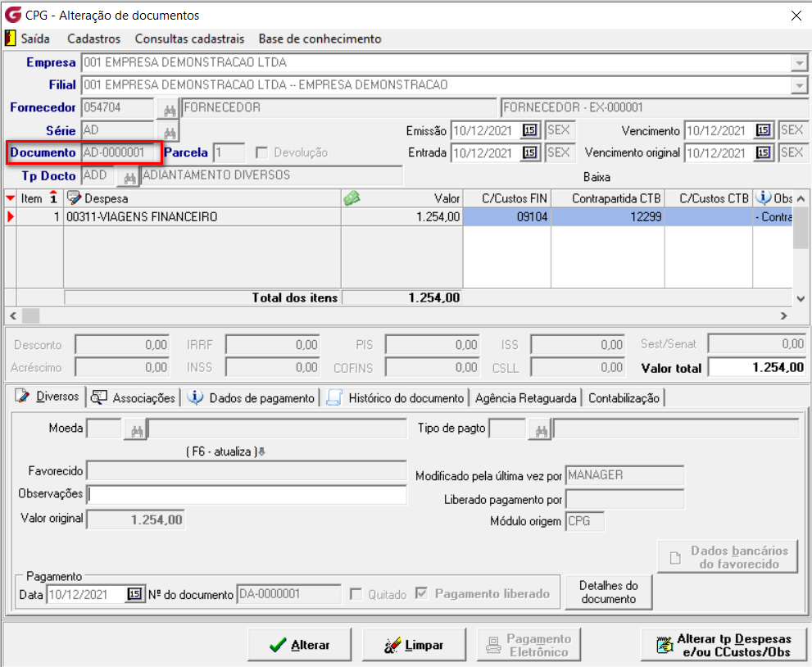Switch to the Contabilização tab
812x667 pixels.
tap(624, 397)
